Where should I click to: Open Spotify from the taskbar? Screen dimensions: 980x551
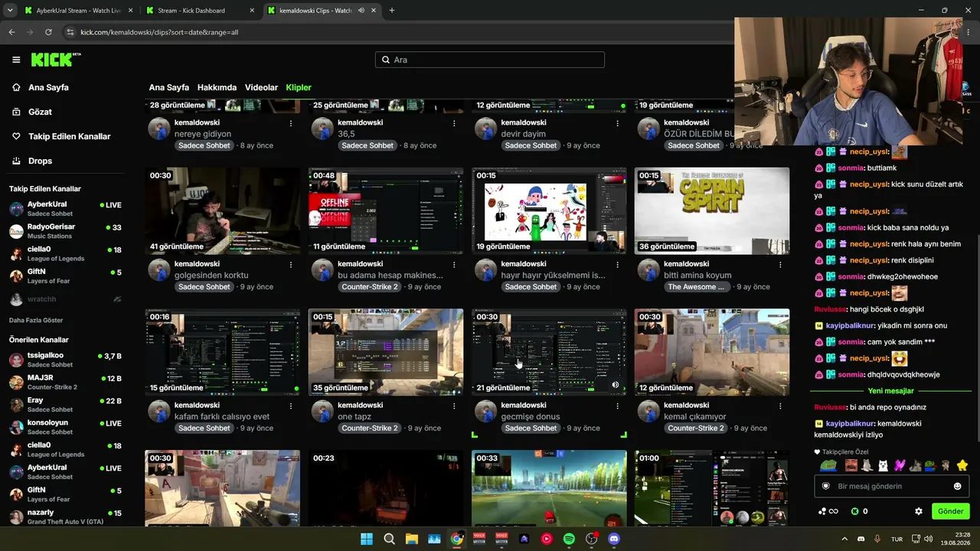(x=569, y=539)
